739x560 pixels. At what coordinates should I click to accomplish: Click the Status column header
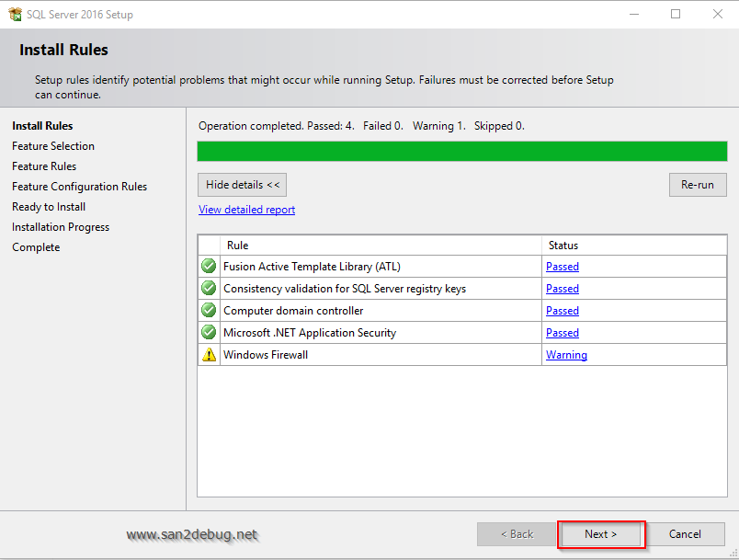coord(634,246)
